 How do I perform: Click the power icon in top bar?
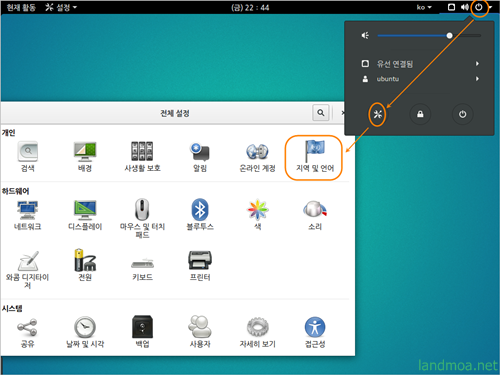pos(479,7)
